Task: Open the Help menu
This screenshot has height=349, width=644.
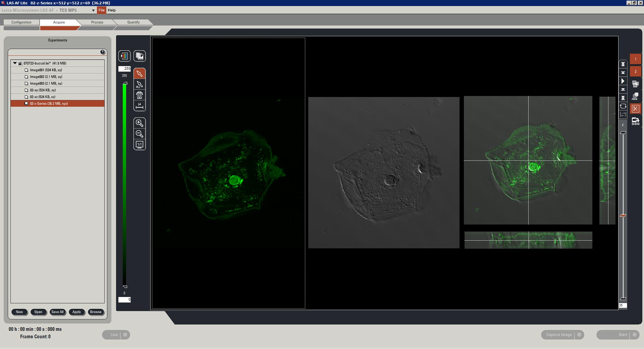Action: point(112,10)
